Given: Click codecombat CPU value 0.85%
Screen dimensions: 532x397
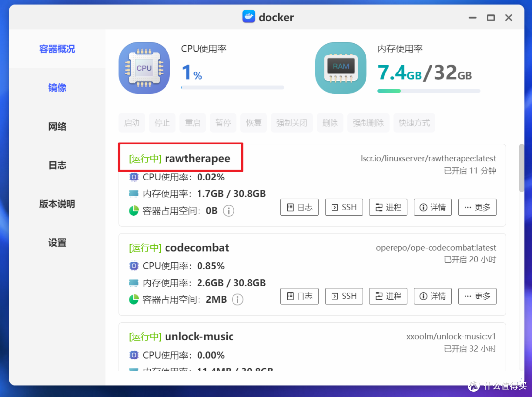Looking at the screenshot, I should click(x=211, y=266).
